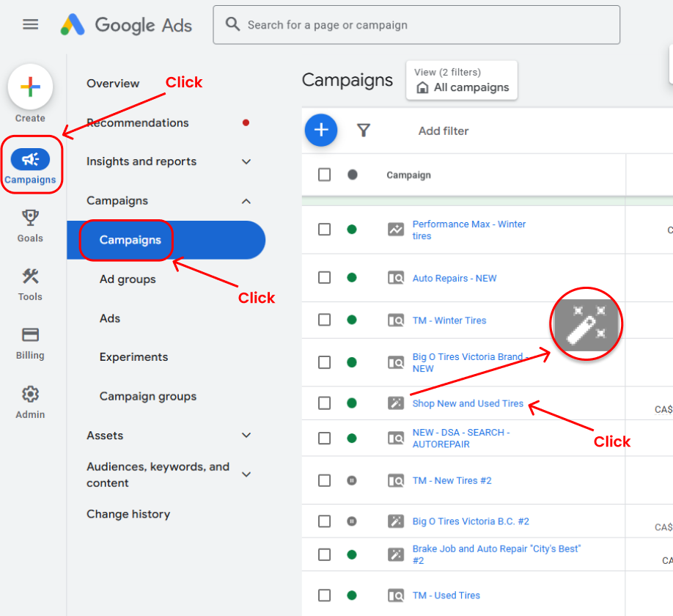Click the blue new campaign plus button
The height and width of the screenshot is (616, 673).
click(x=320, y=131)
